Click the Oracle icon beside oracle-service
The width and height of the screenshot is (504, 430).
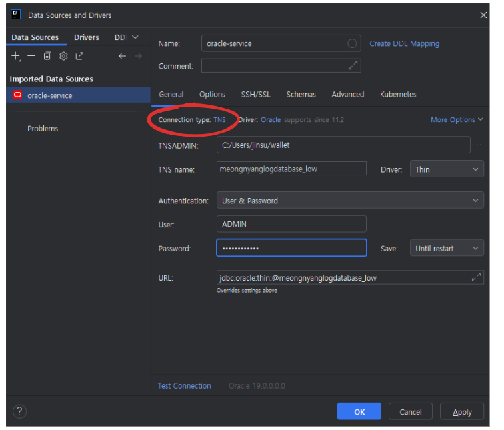point(18,95)
